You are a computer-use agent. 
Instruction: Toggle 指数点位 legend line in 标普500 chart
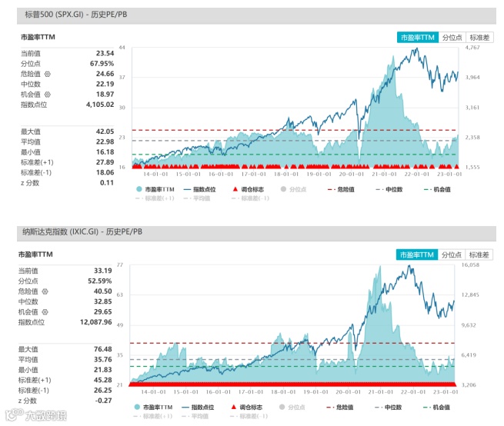pos(199,190)
